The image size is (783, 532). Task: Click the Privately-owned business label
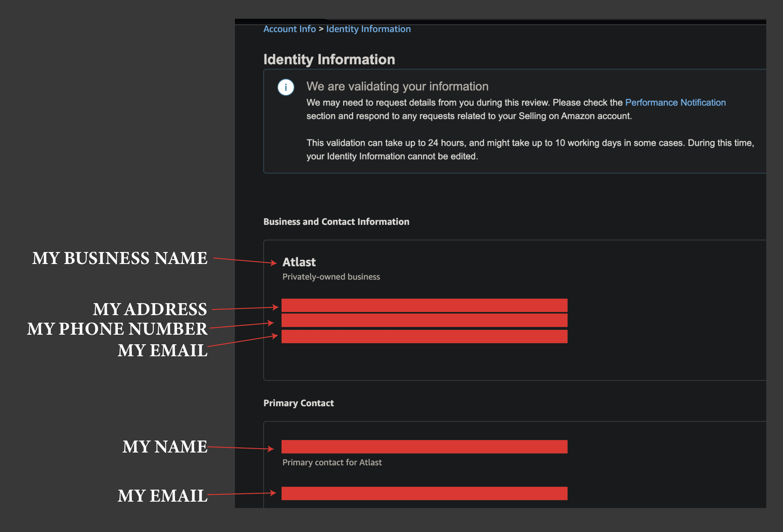331,277
